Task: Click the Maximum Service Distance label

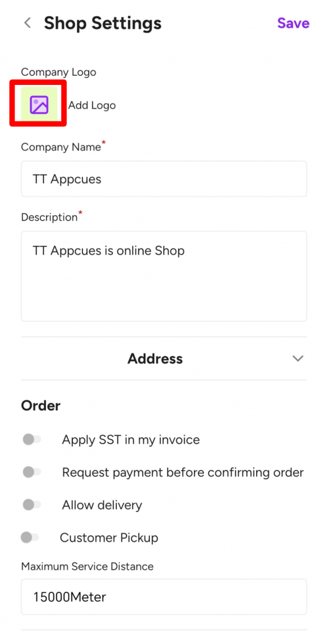Action: pos(87,567)
